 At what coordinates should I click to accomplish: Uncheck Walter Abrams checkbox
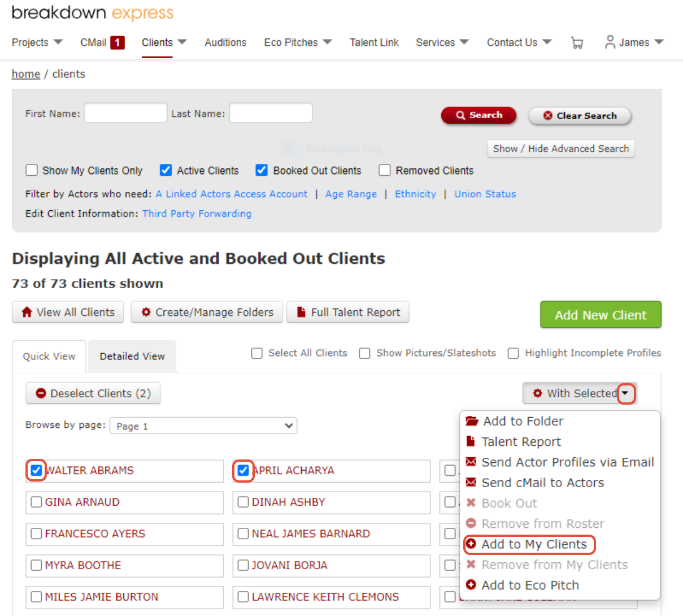pyautogui.click(x=37, y=470)
